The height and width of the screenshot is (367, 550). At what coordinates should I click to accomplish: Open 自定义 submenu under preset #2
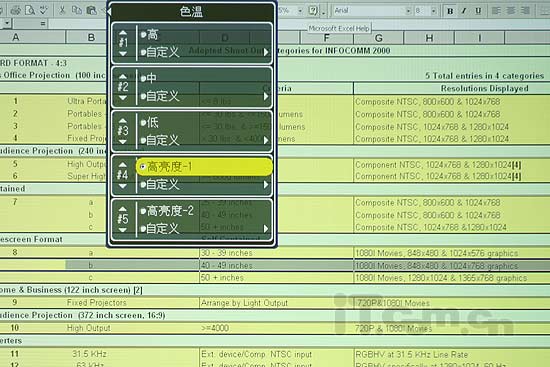(205, 96)
